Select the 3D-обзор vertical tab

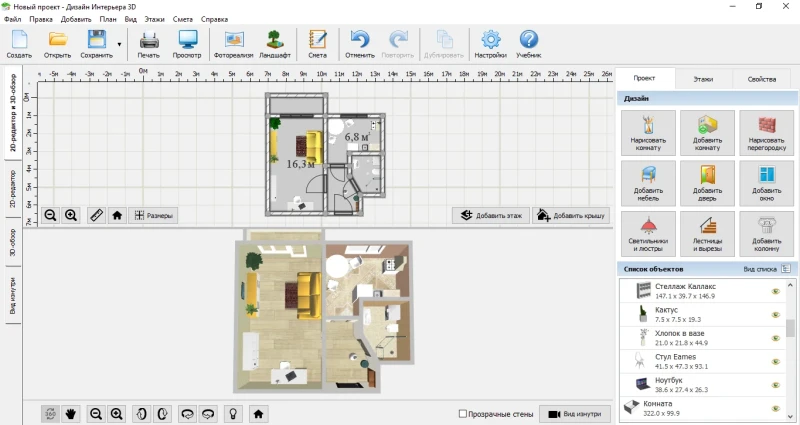(13, 242)
